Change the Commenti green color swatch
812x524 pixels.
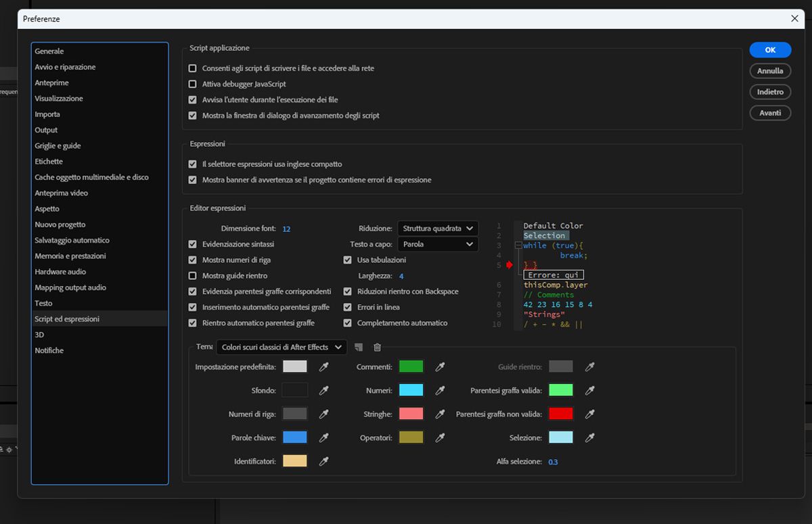[411, 366]
